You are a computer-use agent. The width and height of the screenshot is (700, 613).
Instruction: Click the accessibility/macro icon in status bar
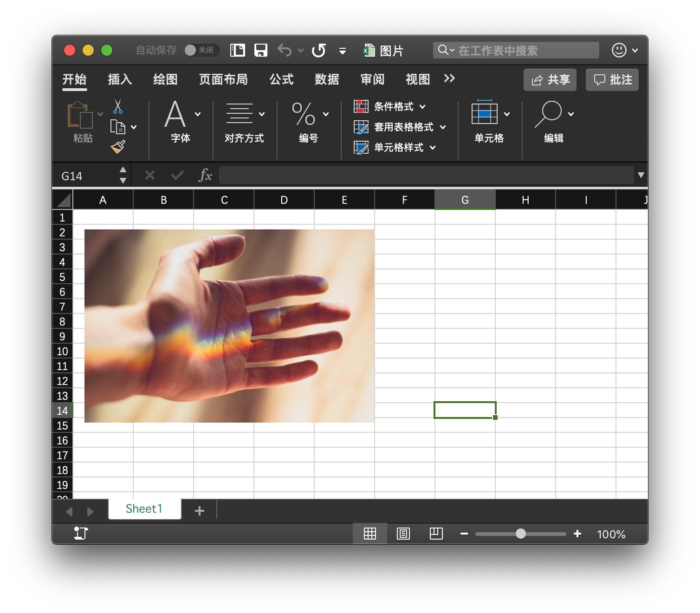click(x=81, y=534)
